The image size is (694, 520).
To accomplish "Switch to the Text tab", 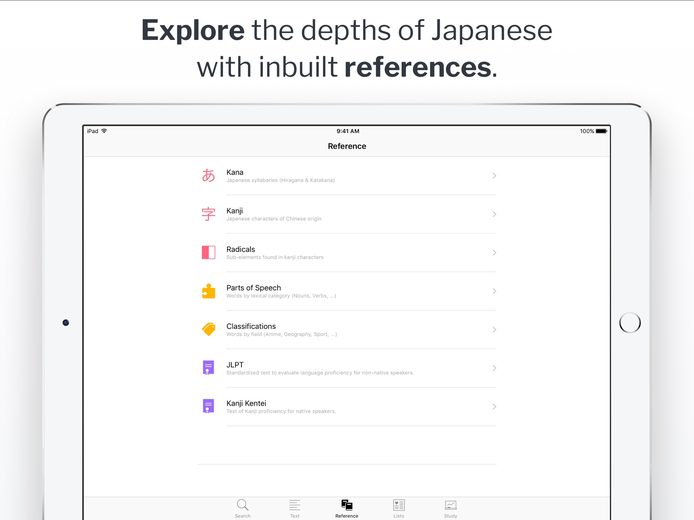I will tap(295, 508).
